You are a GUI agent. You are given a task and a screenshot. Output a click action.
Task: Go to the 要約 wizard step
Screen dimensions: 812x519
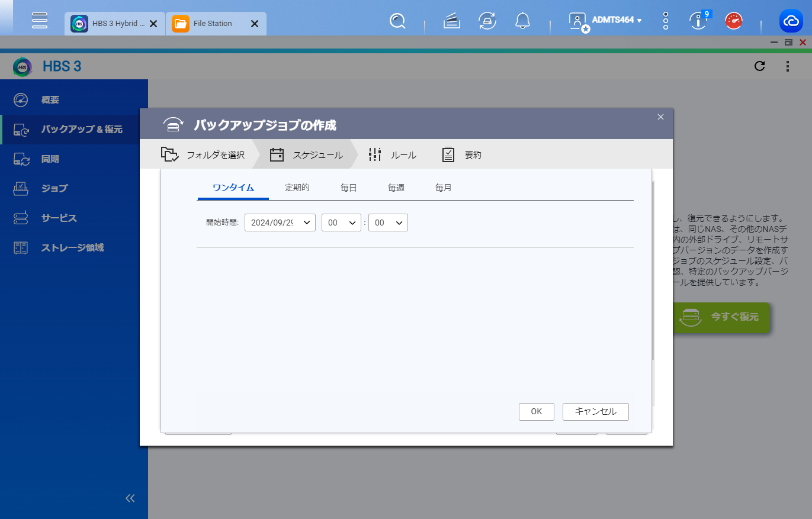pos(462,155)
